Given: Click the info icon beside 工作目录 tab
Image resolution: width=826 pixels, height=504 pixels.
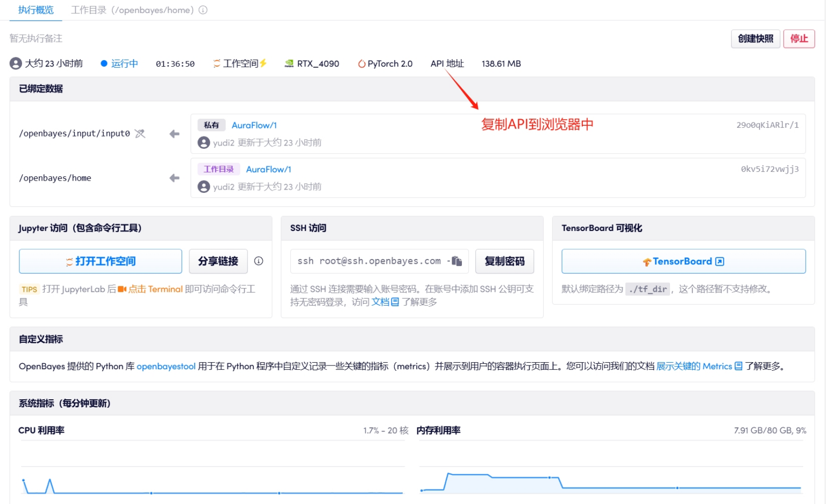Looking at the screenshot, I should (x=202, y=10).
